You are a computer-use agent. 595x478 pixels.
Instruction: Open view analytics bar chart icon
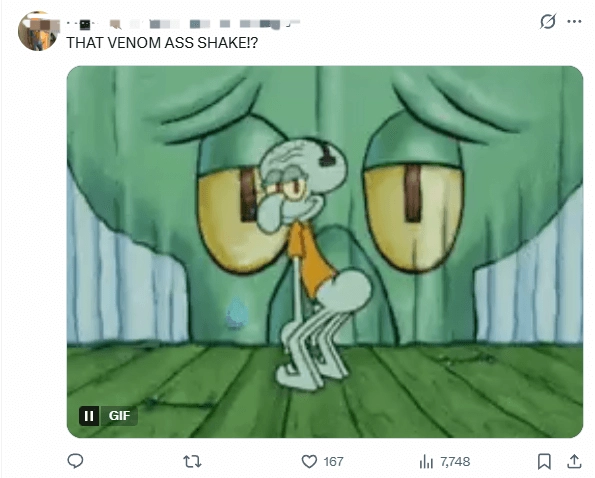pos(426,462)
